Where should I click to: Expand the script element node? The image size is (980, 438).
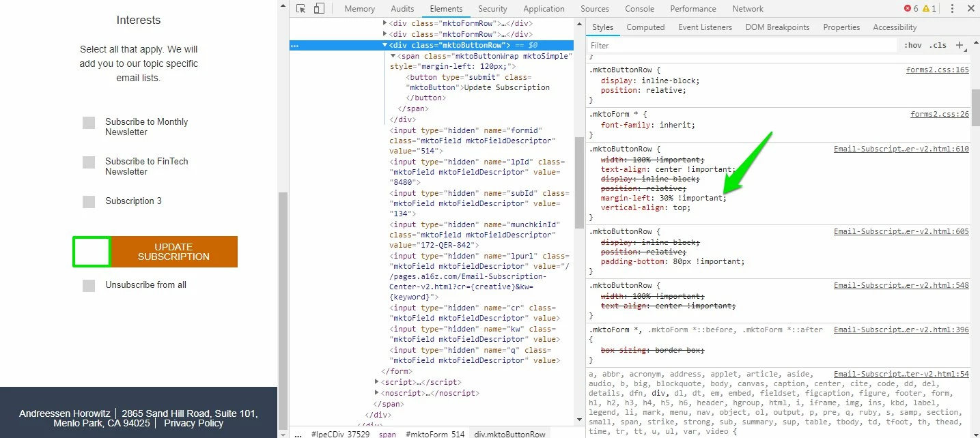[x=377, y=382]
